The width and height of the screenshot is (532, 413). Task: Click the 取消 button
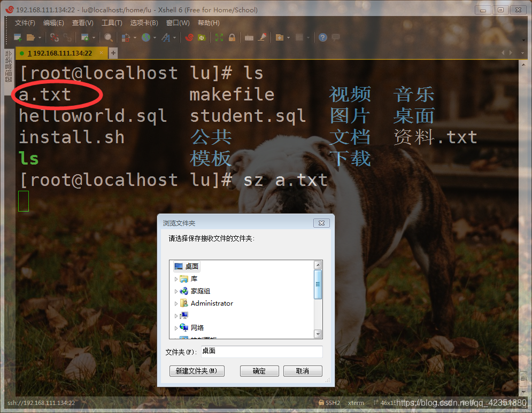[303, 371]
